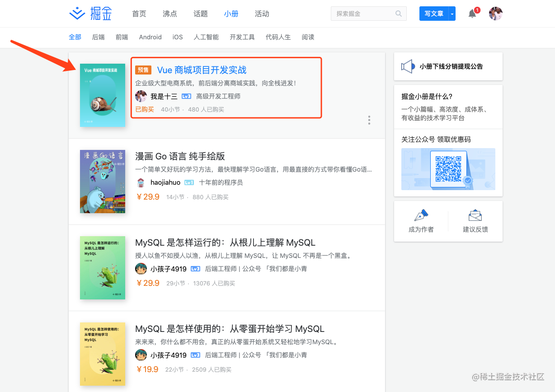This screenshot has width=555, height=392.
Task: Click 小孩子4919 avatar on MySQL 使用 booklet
Action: click(x=141, y=355)
